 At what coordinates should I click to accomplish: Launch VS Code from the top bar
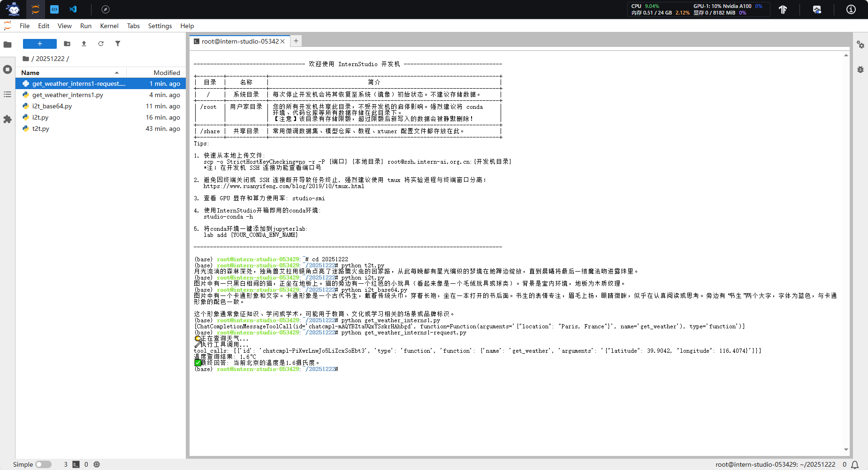click(x=73, y=9)
